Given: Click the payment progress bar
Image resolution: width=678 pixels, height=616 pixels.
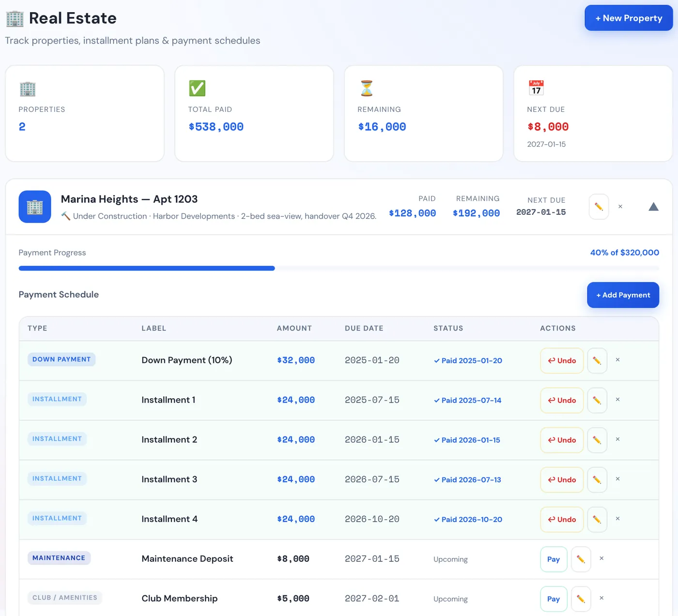Looking at the screenshot, I should (x=339, y=268).
